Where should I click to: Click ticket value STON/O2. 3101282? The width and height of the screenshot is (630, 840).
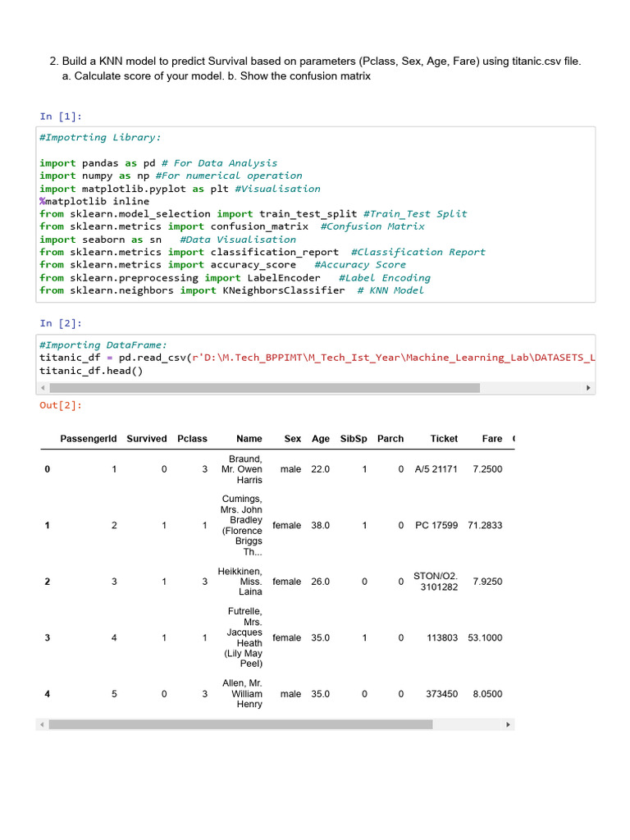[x=436, y=582]
